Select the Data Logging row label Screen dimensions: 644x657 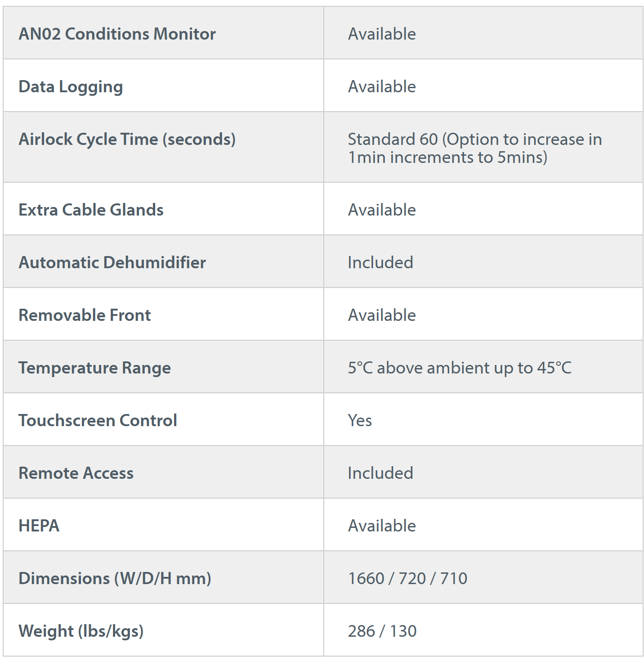71,86
